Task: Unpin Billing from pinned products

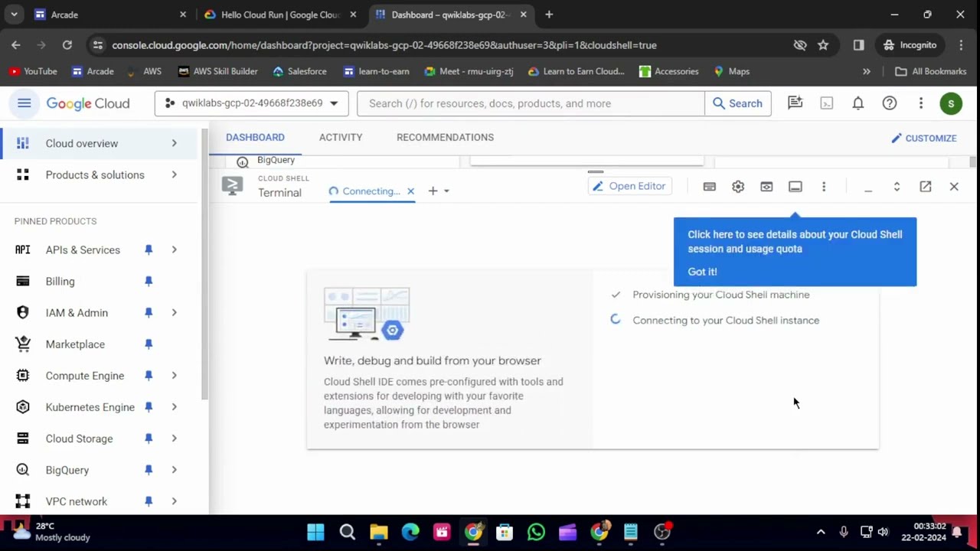Action: pyautogui.click(x=149, y=281)
